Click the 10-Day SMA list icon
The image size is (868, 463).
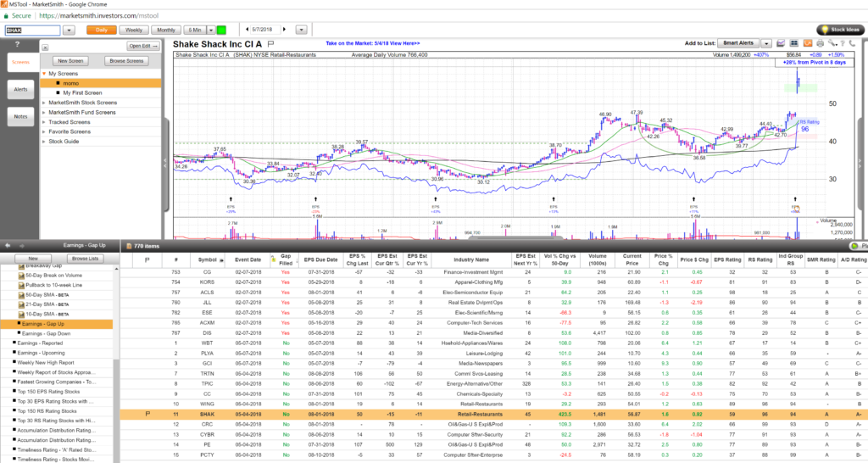[21, 314]
